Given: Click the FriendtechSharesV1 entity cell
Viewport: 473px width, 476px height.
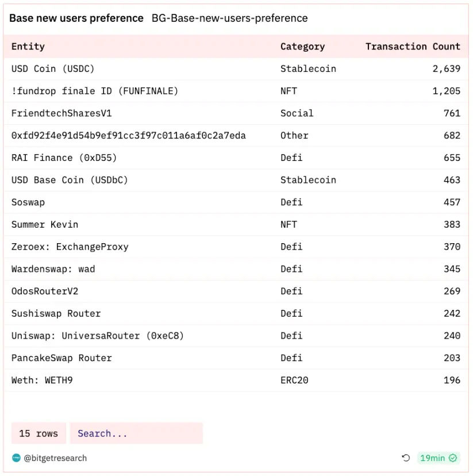Looking at the screenshot, I should [61, 113].
